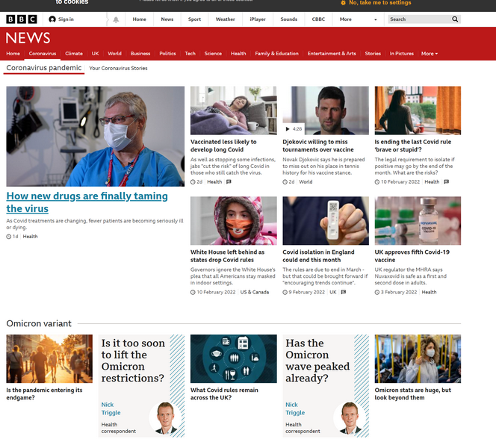
Task: Open the Sign in account icon
Action: (x=52, y=19)
